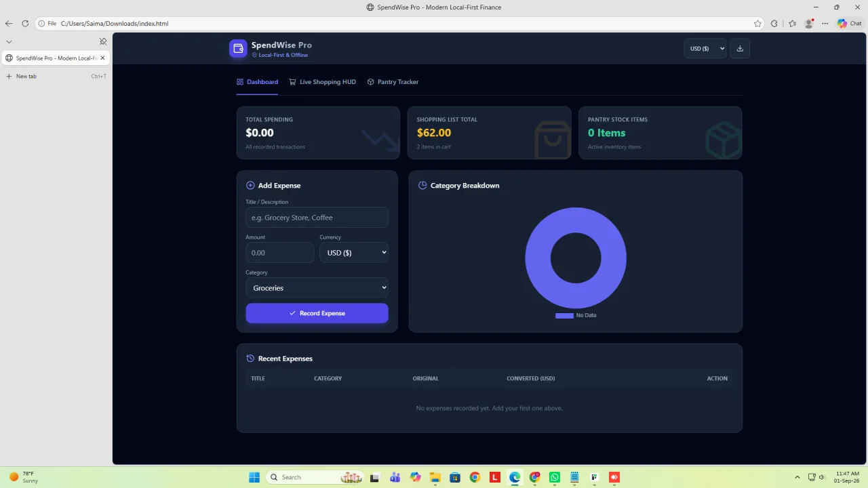The width and height of the screenshot is (868, 488).
Task: Open the weather widget showing 78°F Sunny
Action: point(22,477)
